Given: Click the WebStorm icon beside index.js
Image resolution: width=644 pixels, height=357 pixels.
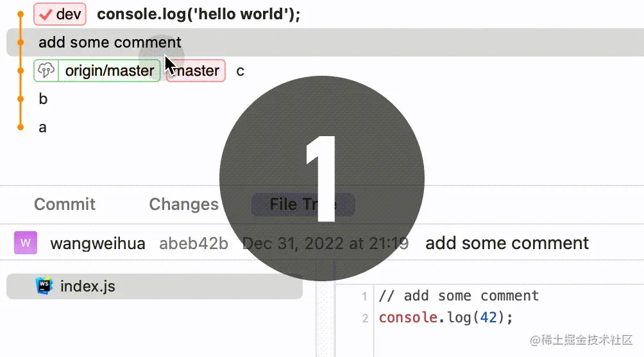Looking at the screenshot, I should pos(44,286).
